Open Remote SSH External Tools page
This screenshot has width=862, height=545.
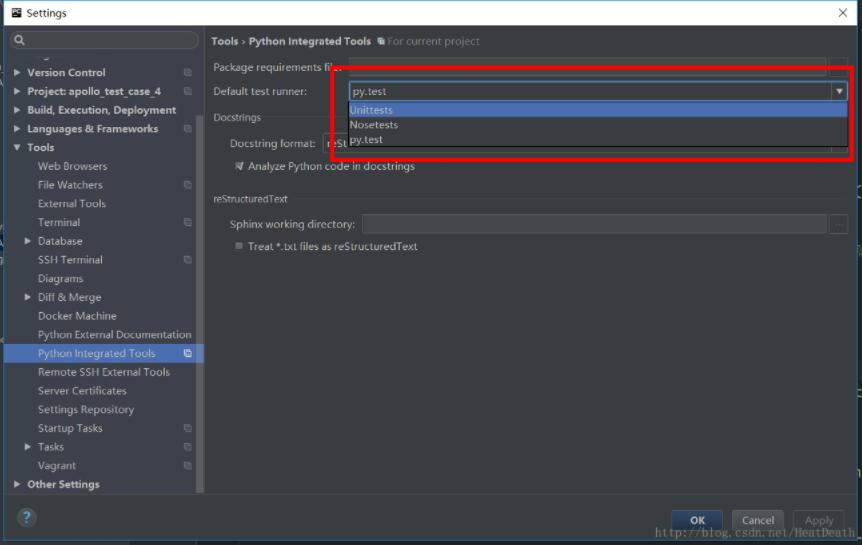click(103, 372)
